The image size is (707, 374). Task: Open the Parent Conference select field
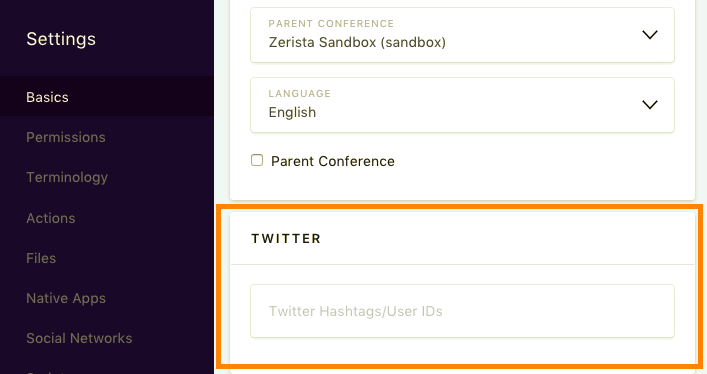point(462,35)
